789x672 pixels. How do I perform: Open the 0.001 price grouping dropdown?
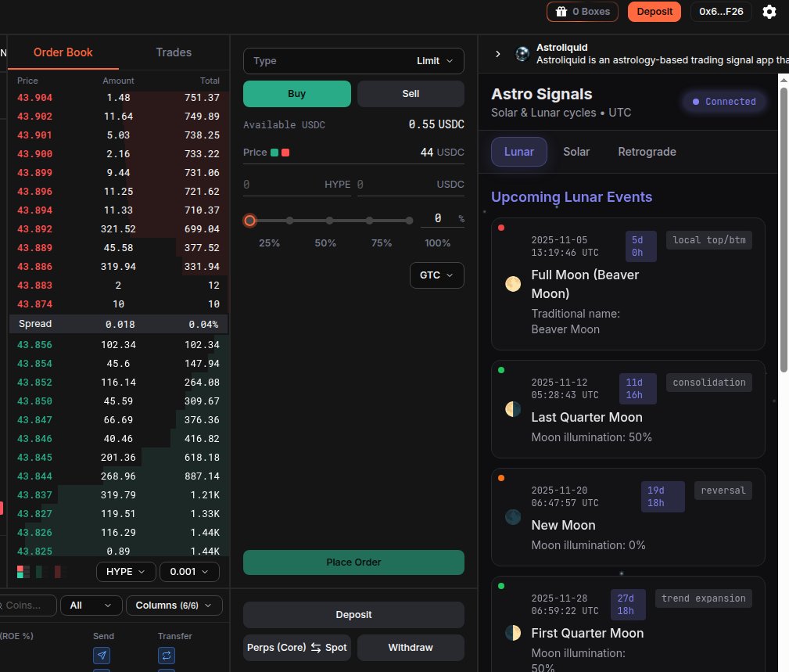(x=189, y=572)
